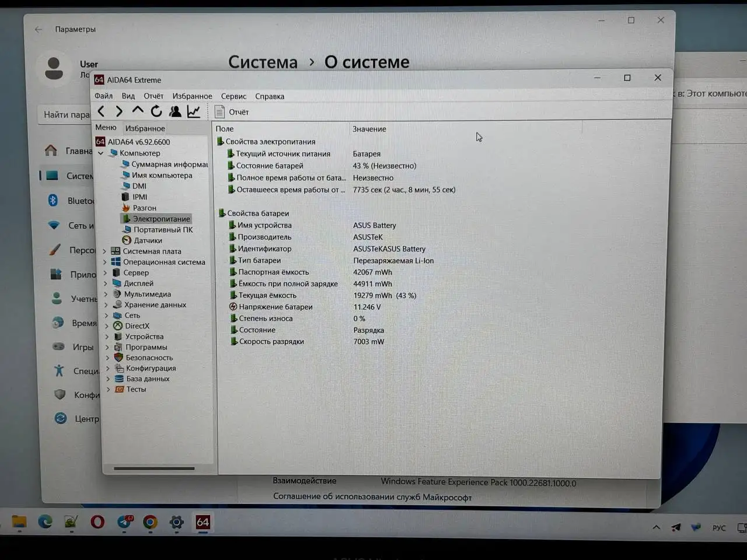
Task: Click the Back arrow in AIDA64 toolbar
Action: coord(101,111)
